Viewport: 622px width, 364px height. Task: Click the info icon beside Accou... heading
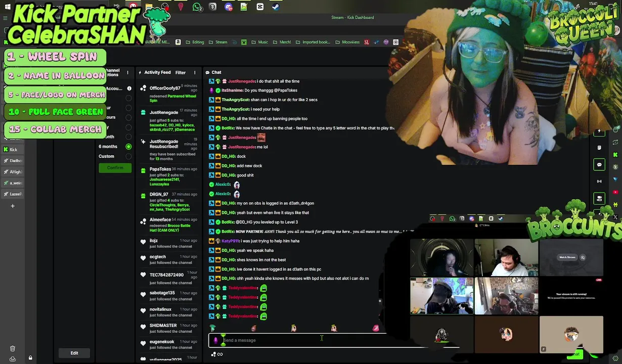129,88
